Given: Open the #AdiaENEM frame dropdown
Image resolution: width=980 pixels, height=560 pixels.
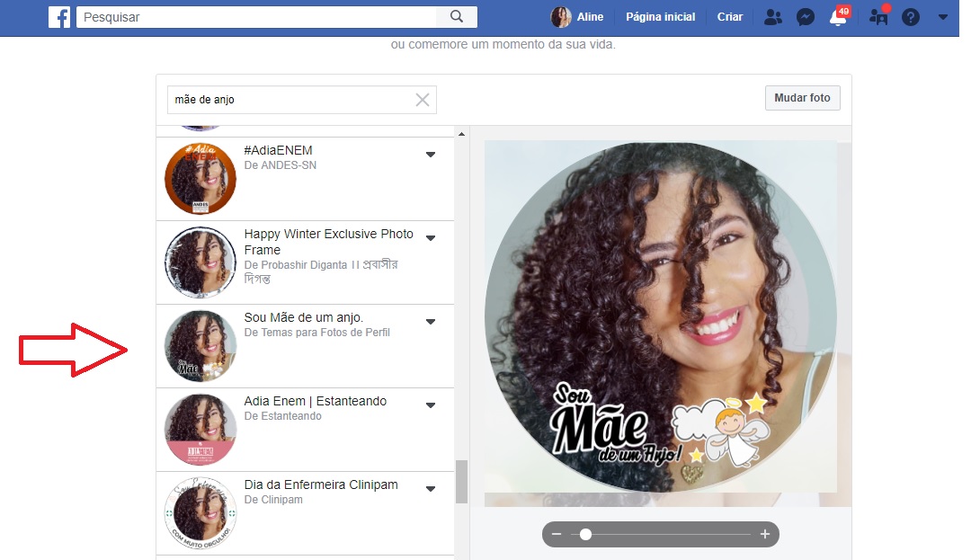Looking at the screenshot, I should point(431,154).
